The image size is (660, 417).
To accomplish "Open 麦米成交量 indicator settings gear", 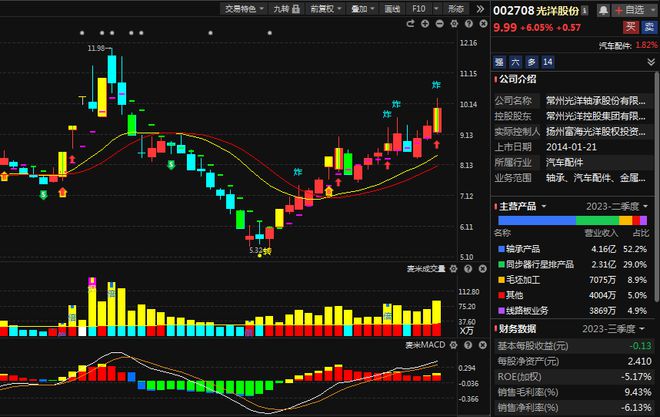I will coord(453,268).
